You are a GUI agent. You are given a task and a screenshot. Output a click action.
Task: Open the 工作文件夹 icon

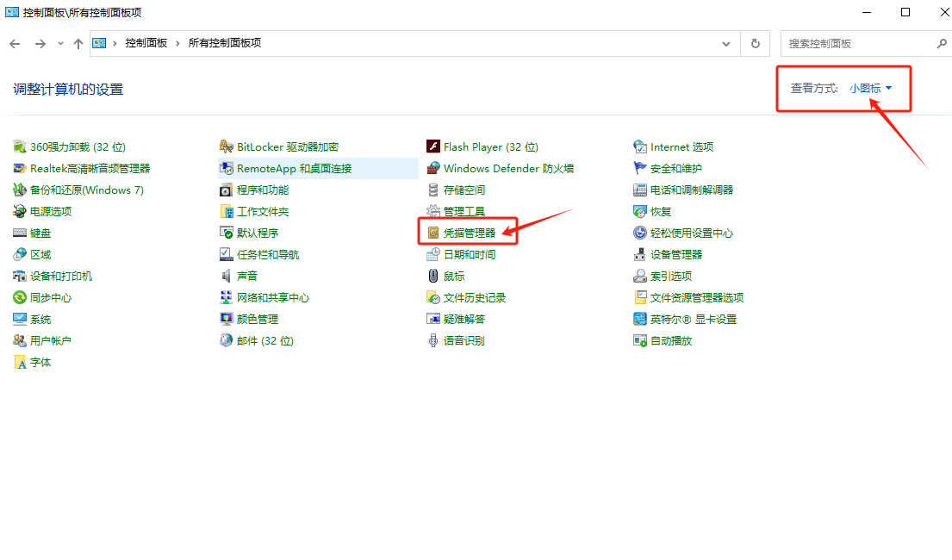pyautogui.click(x=226, y=211)
